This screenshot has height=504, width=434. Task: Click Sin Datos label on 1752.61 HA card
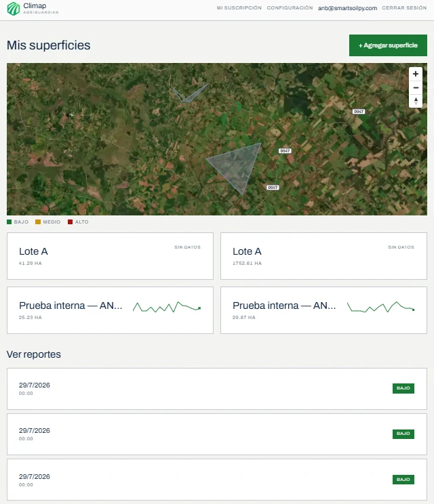tap(401, 247)
